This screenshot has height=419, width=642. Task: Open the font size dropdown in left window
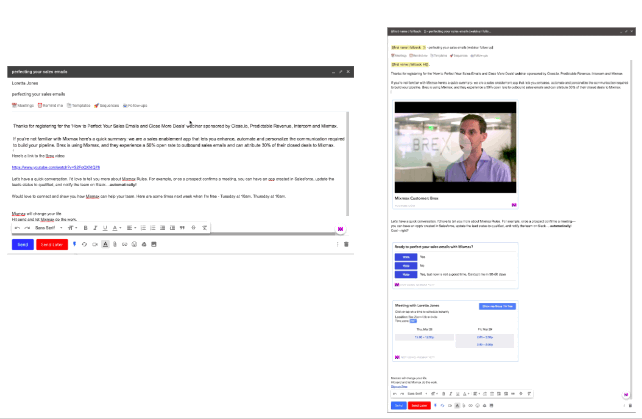pyautogui.click(x=72, y=228)
